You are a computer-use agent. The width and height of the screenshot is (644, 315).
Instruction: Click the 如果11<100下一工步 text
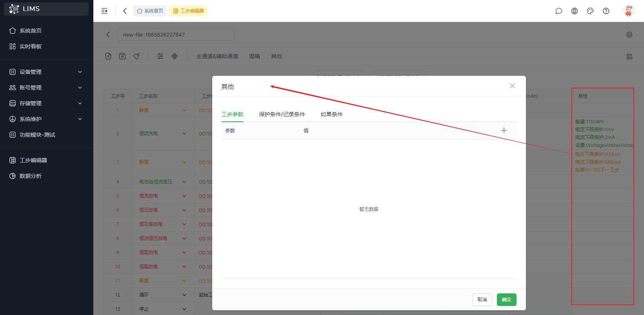(597, 170)
